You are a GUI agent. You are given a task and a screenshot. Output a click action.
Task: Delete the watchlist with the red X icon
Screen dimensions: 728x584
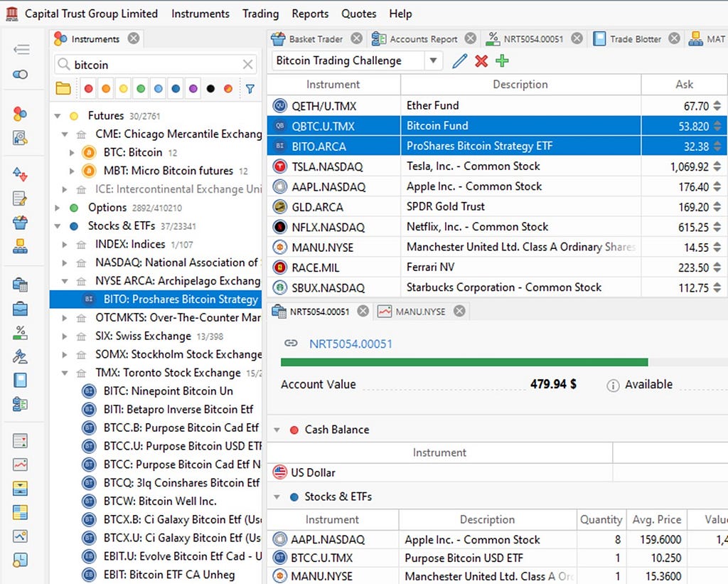coord(481,61)
